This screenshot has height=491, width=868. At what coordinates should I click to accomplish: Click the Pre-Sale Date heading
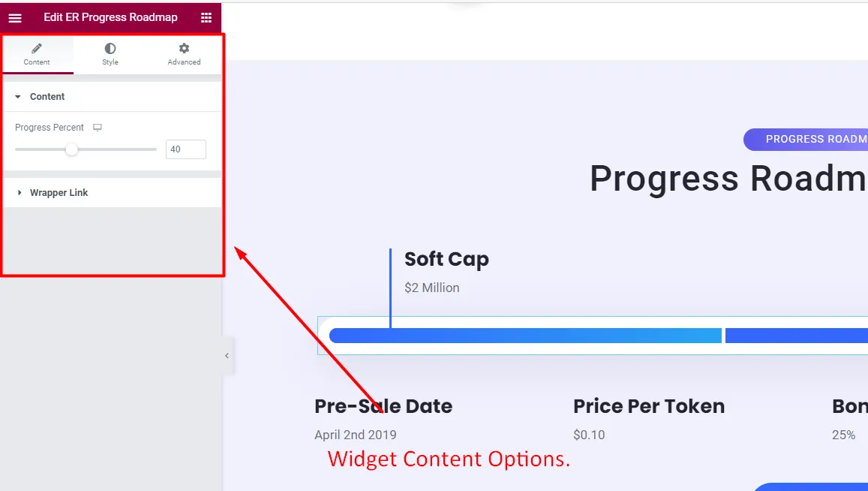(383, 405)
